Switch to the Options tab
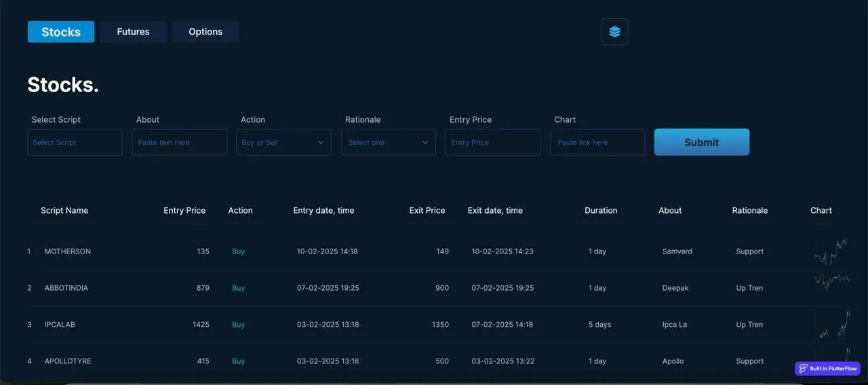Viewport: 868px width, 385px height. [x=205, y=32]
